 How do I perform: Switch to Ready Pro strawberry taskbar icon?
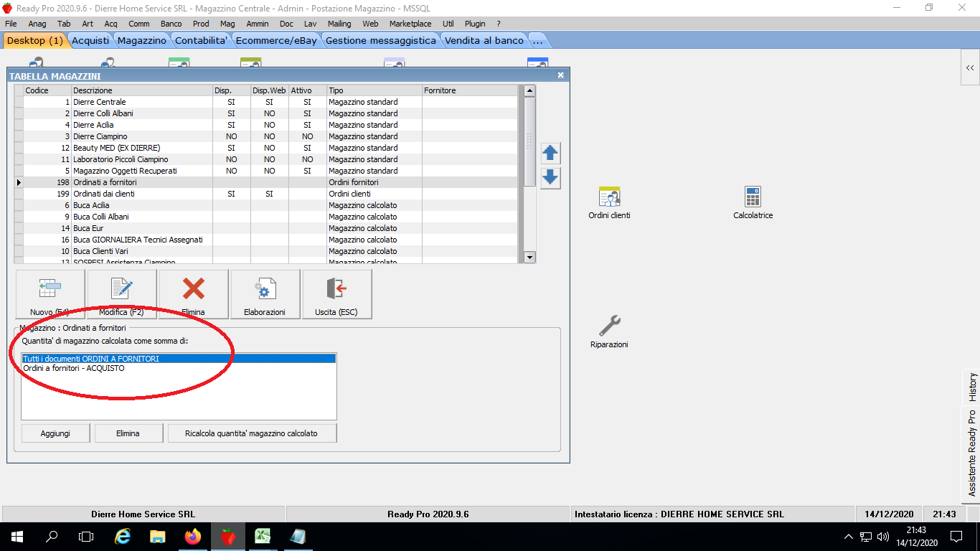tap(228, 536)
